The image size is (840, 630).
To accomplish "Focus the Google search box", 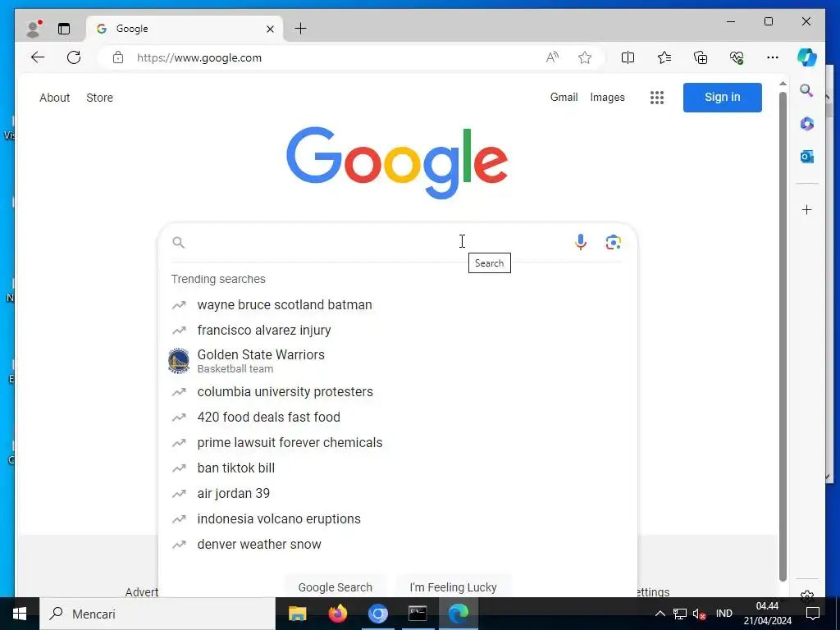I will pos(375,242).
